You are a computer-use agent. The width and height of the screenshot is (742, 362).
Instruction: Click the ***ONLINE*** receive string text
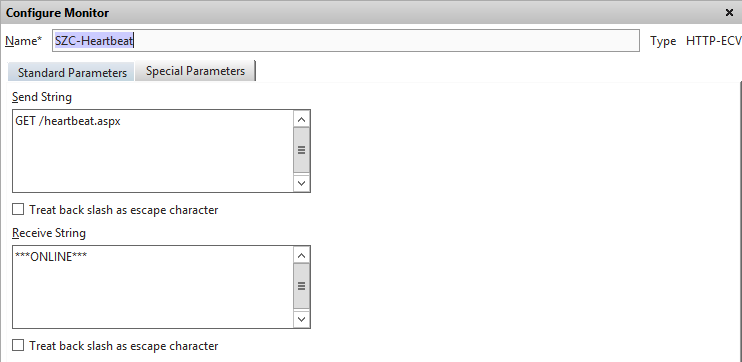[x=51, y=256]
